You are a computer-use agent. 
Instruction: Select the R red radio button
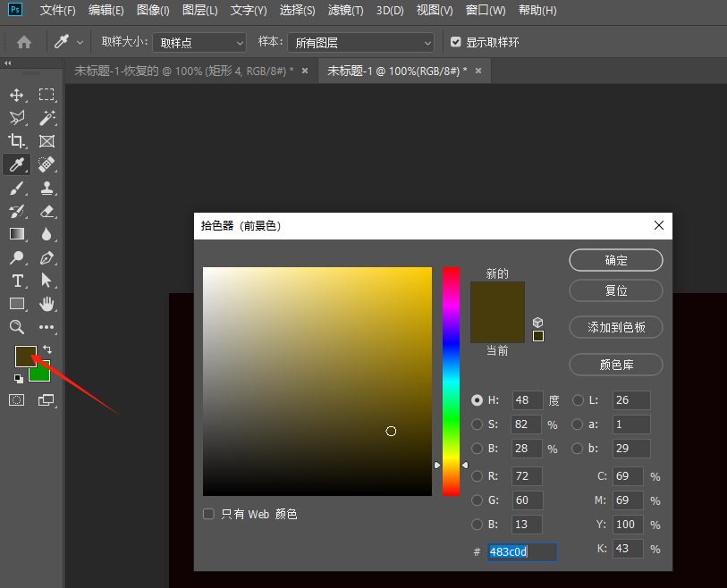pos(477,476)
